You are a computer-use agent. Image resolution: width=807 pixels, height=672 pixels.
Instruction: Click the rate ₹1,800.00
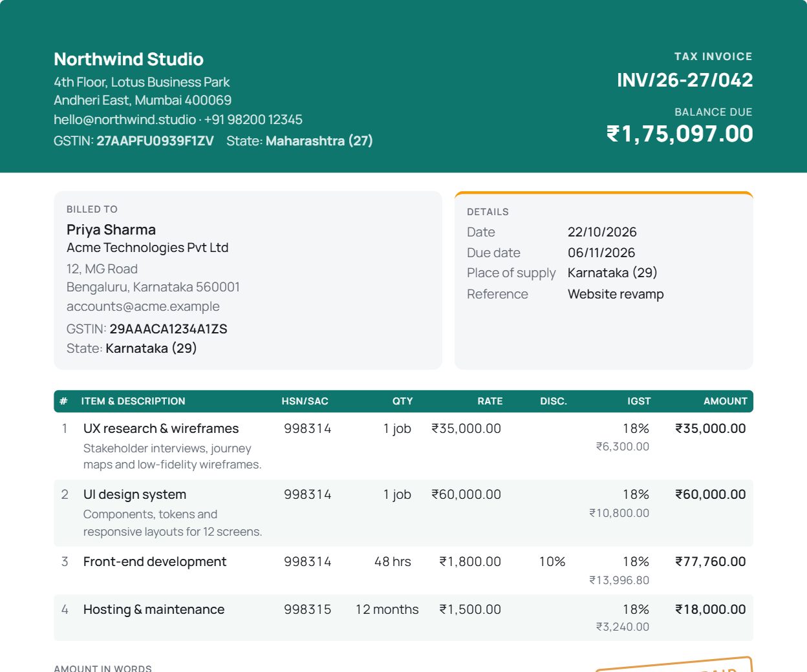coord(470,562)
